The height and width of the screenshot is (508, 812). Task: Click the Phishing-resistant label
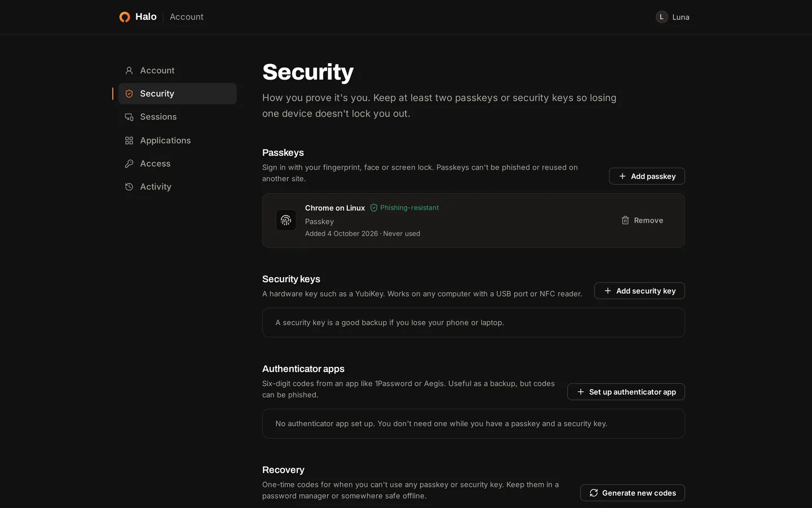point(409,208)
